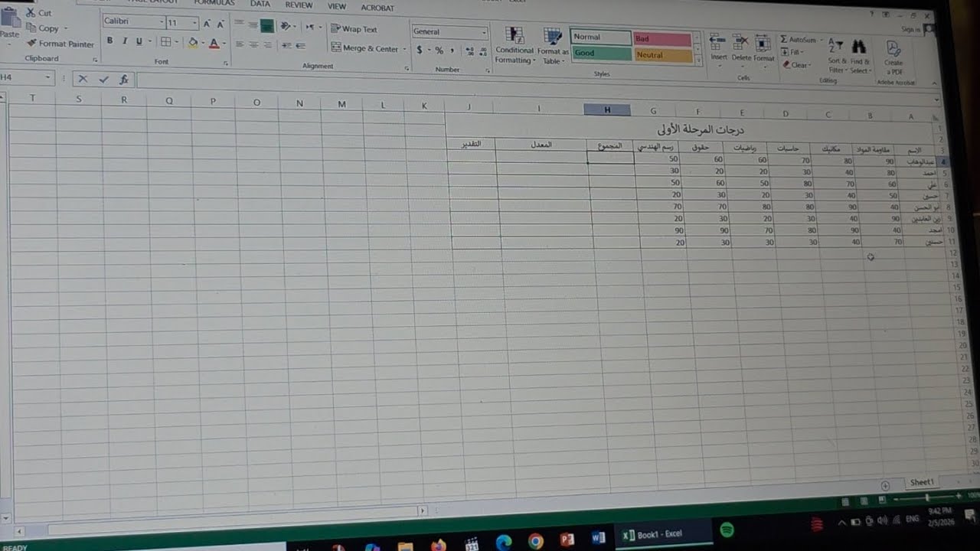
Task: Open the REVIEW ribbon tab
Action: coord(299,5)
